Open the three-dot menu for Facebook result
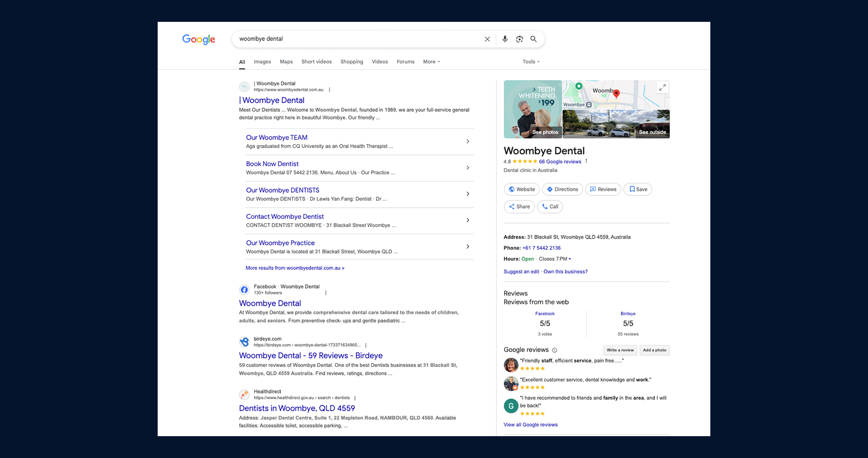 (326, 293)
